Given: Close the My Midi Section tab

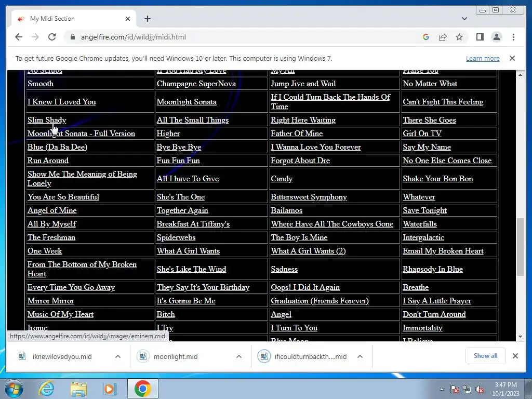Looking at the screenshot, I should (x=128, y=19).
